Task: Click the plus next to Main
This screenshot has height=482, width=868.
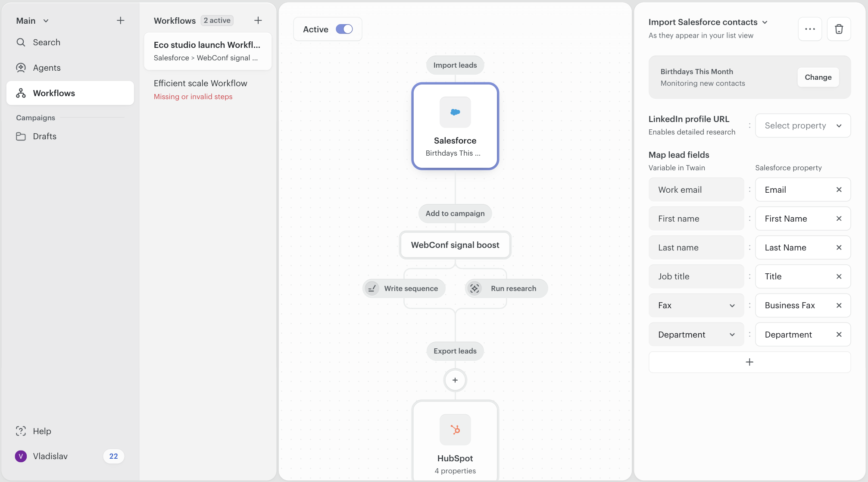Action: 120,20
